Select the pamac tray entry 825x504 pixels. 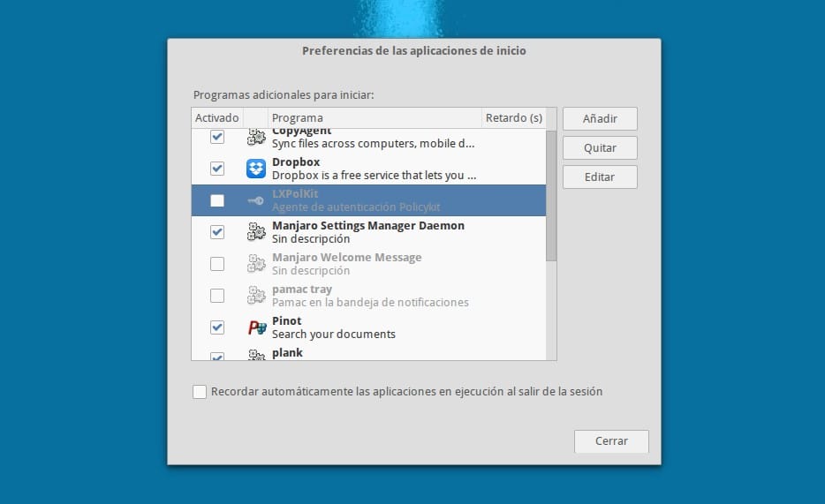(370, 296)
